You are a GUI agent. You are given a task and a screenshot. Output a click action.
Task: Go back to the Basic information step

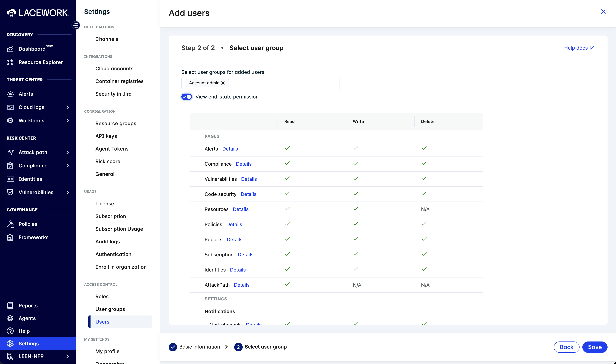coord(199,347)
